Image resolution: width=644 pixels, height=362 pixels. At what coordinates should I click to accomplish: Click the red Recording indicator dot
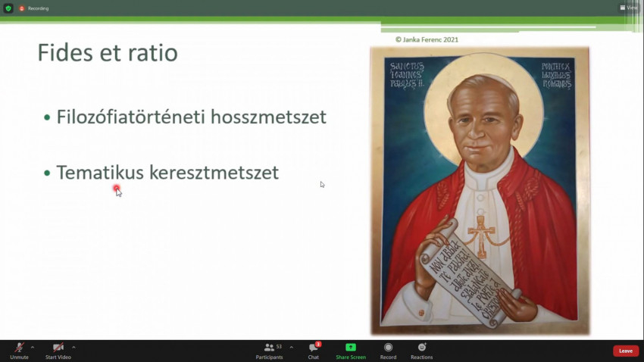point(22,8)
